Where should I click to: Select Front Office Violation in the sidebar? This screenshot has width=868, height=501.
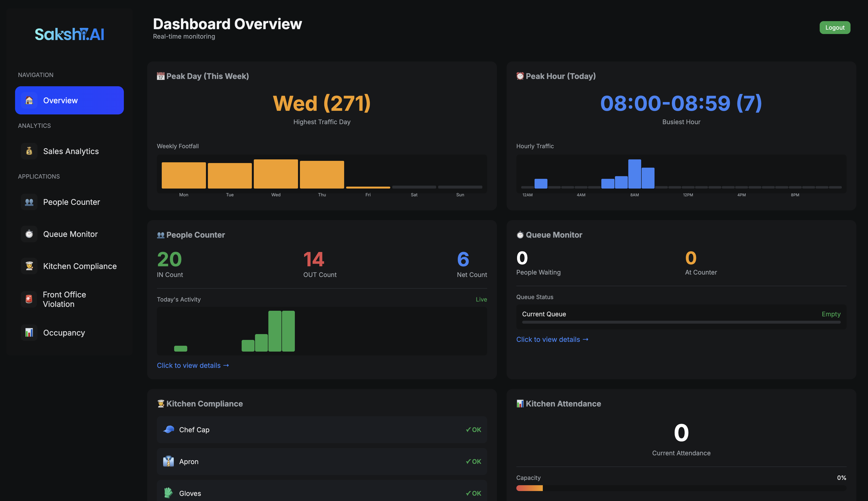pyautogui.click(x=64, y=299)
